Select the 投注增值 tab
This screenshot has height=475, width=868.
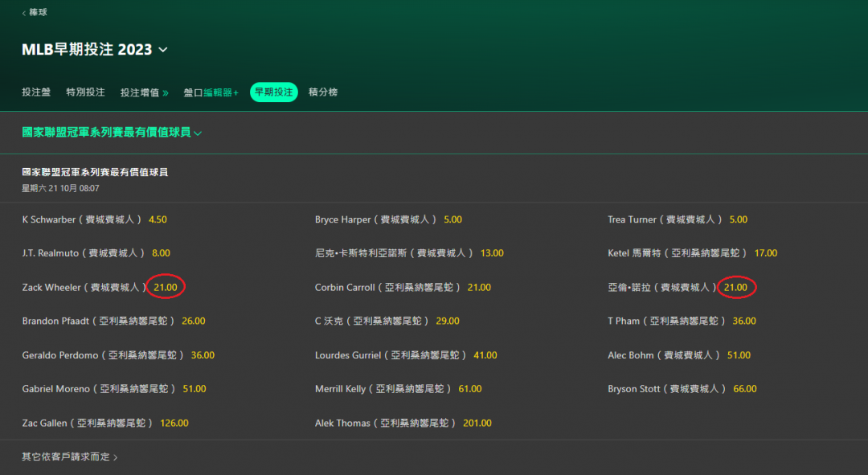point(145,92)
